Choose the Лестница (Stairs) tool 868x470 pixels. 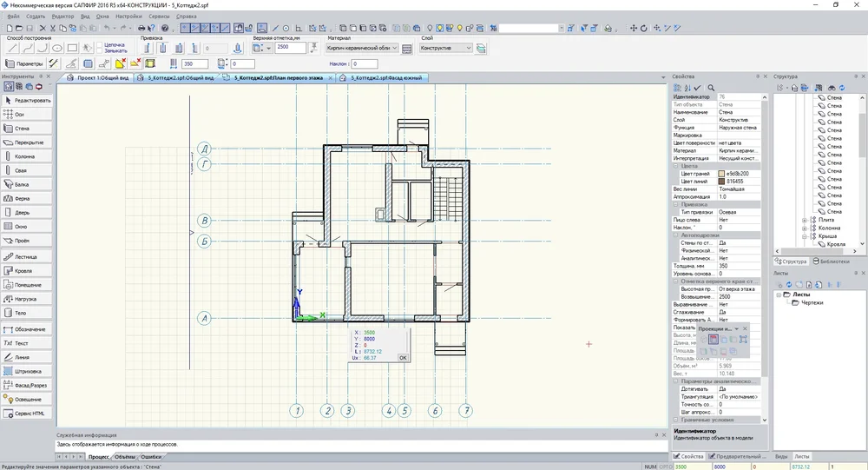[x=25, y=256]
